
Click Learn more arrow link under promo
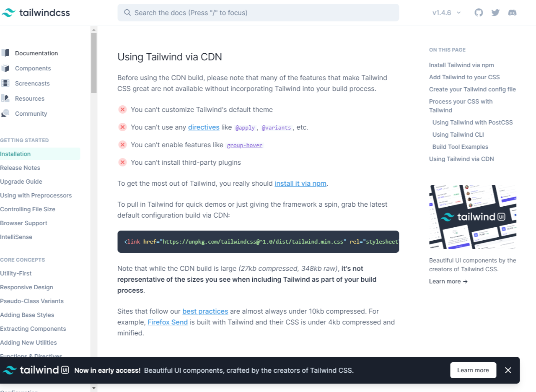pyautogui.click(x=448, y=281)
